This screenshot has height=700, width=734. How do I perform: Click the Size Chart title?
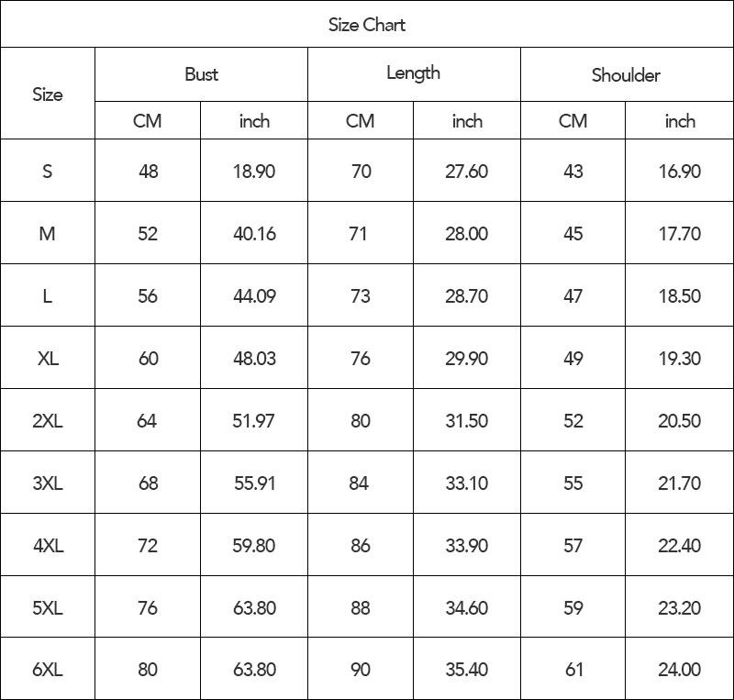[x=367, y=25]
